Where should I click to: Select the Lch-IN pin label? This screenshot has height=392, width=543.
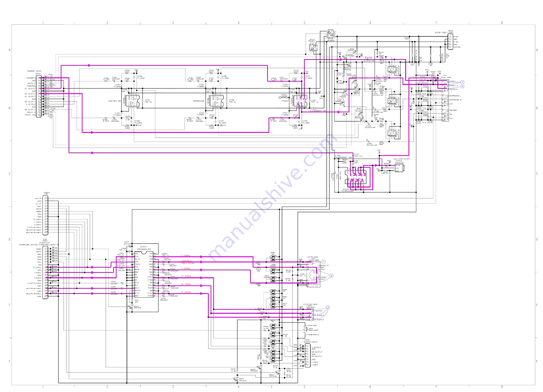pos(38,204)
